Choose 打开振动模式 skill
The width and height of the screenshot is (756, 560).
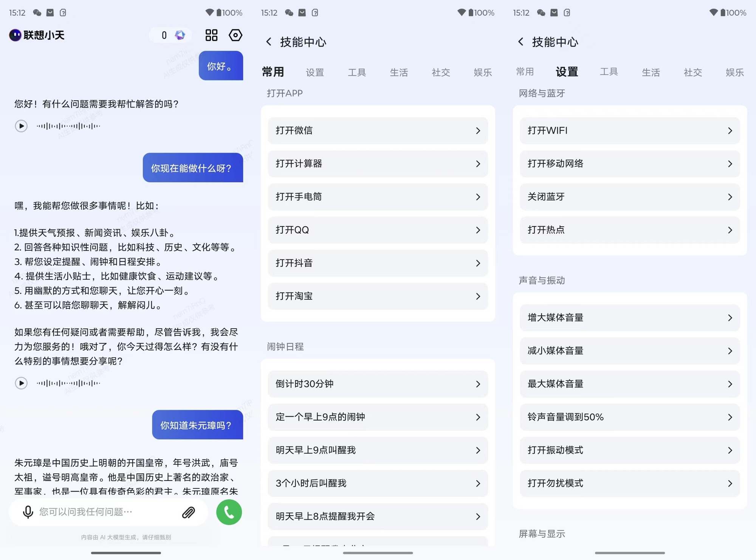coord(630,450)
